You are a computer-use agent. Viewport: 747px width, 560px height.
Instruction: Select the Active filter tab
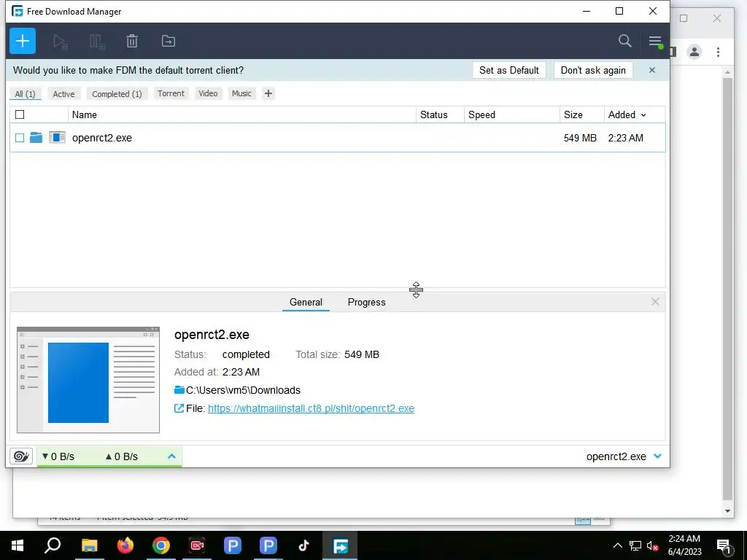pos(64,94)
